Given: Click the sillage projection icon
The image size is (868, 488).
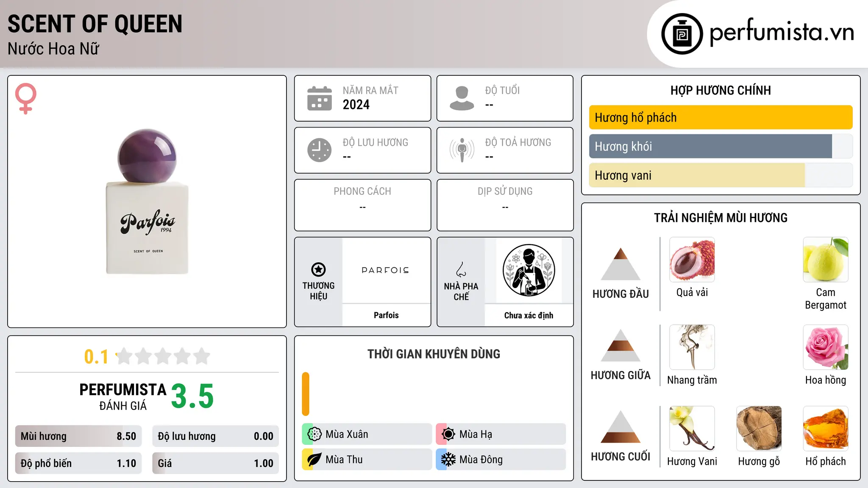Looking at the screenshot, I should [462, 150].
